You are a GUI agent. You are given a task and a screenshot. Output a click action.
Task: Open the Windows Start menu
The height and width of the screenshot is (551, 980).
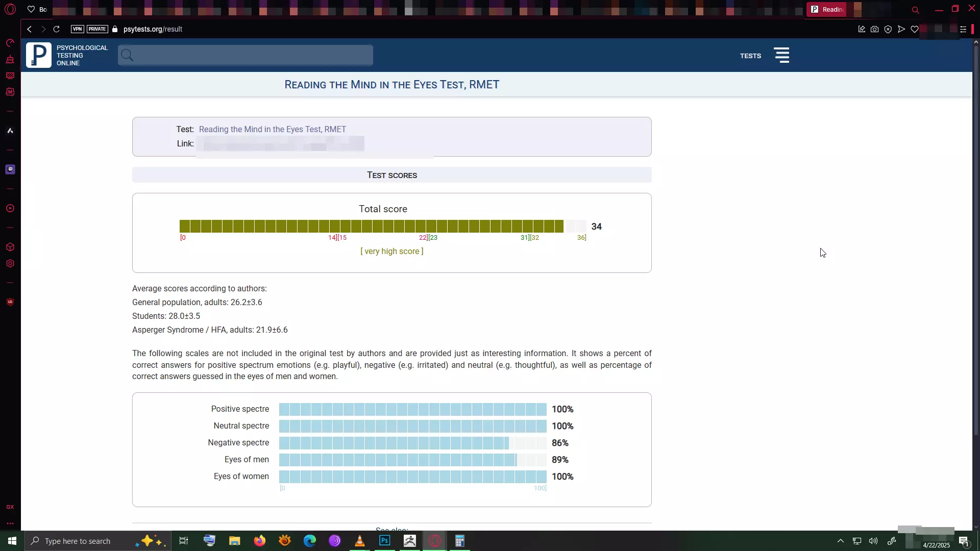tap(12, 541)
